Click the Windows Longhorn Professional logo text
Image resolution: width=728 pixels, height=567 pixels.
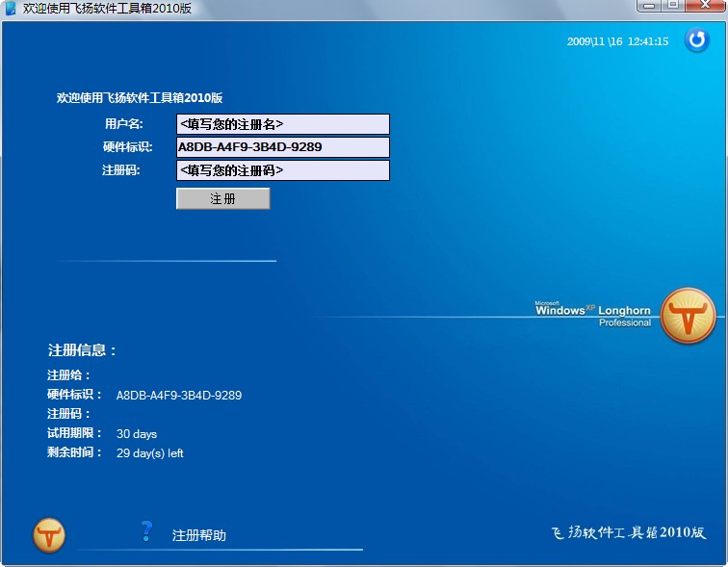point(593,315)
